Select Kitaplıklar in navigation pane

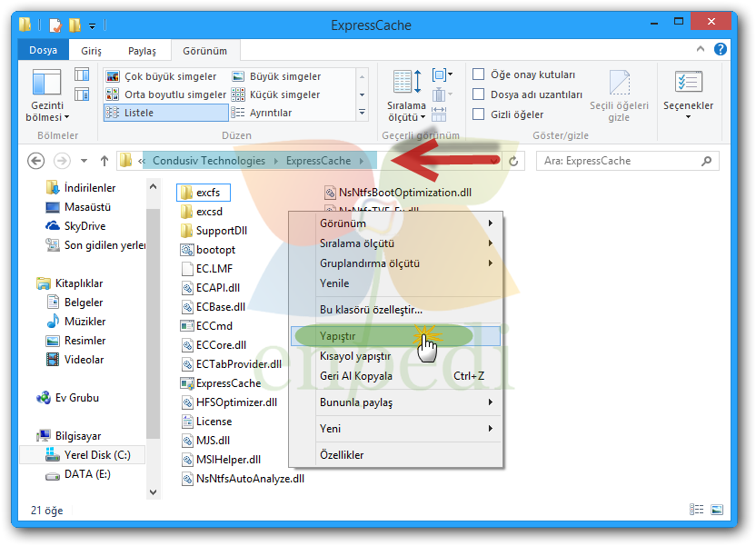point(70,283)
